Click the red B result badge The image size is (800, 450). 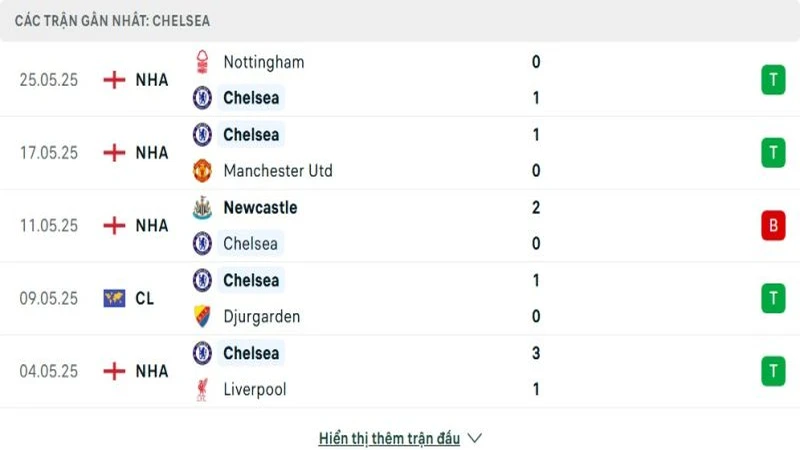pyautogui.click(x=773, y=226)
